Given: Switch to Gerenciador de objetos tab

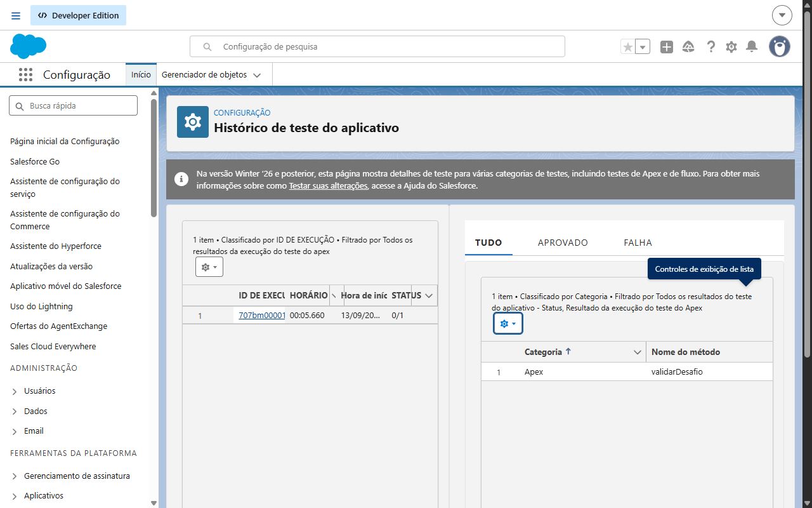Looking at the screenshot, I should coord(204,74).
